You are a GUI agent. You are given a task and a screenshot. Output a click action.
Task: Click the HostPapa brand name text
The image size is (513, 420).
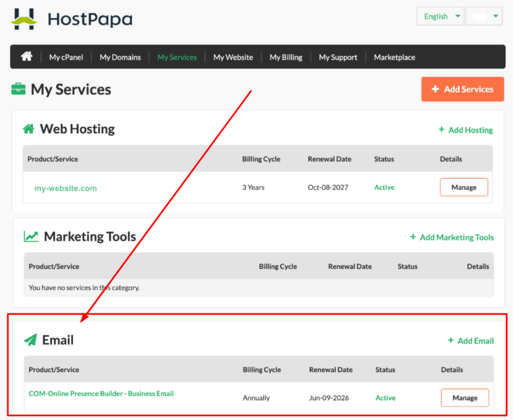[x=91, y=19]
